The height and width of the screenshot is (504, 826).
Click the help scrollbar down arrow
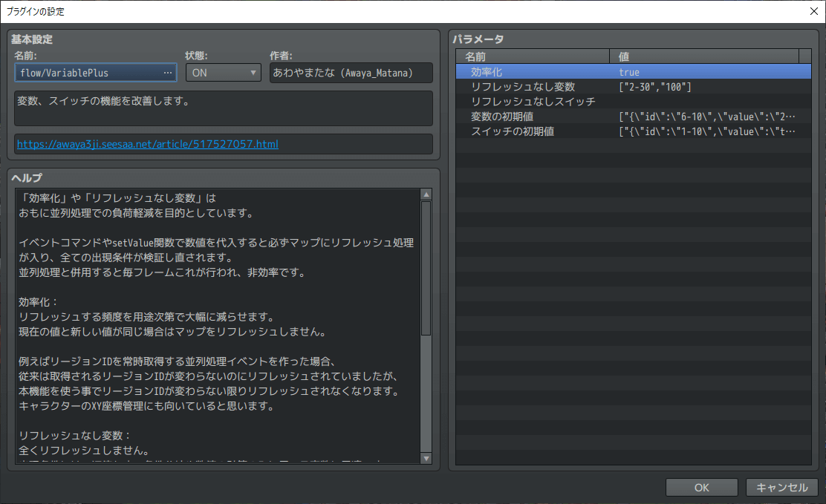coord(426,459)
